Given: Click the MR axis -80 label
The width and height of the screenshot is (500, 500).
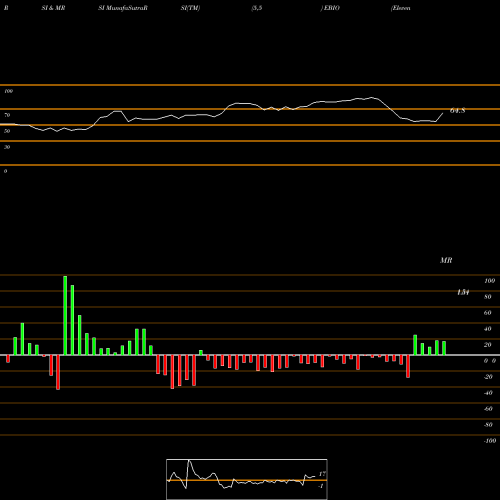Looking at the screenshot, I should [x=488, y=425].
